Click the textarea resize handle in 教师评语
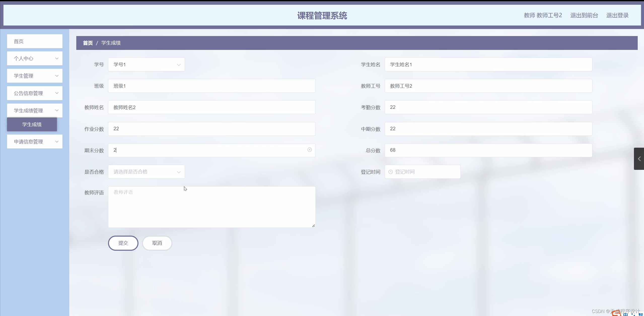This screenshot has height=316, width=644. coord(313,226)
